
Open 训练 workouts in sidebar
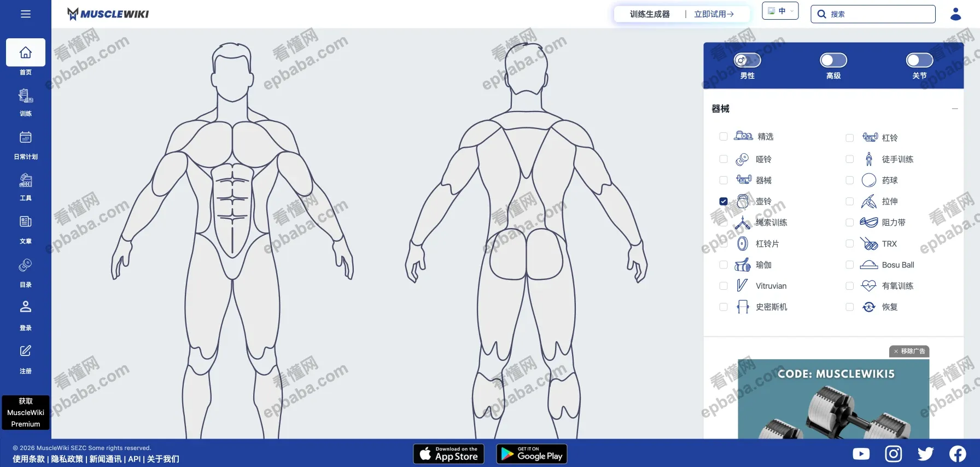26,103
